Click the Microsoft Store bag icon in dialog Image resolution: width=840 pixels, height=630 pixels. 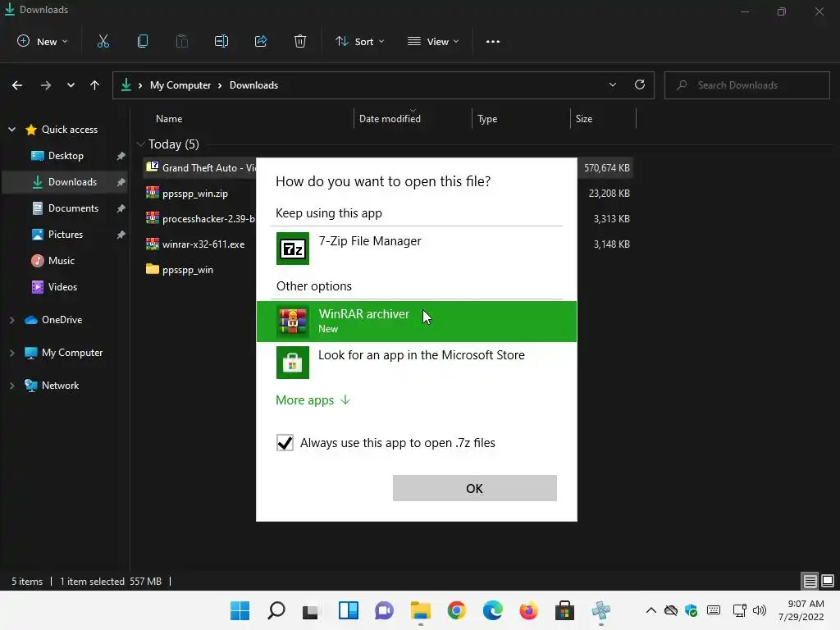(293, 363)
